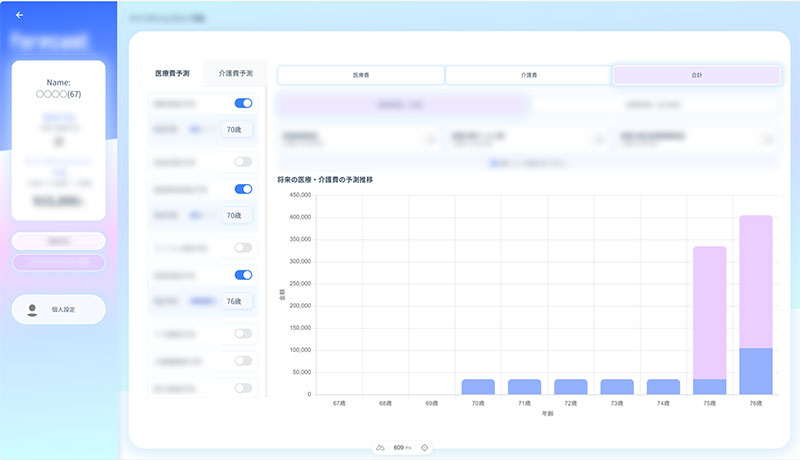Click the tall purple bar segment at 76歳
800x460 pixels.
click(x=756, y=282)
